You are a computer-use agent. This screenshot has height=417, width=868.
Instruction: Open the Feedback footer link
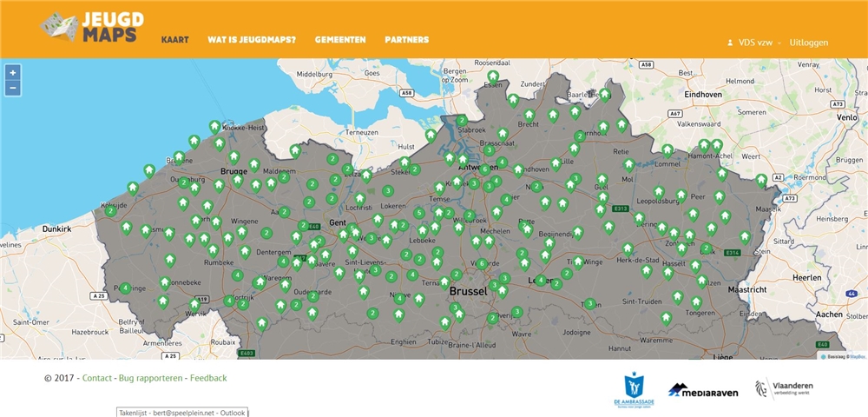(x=208, y=378)
